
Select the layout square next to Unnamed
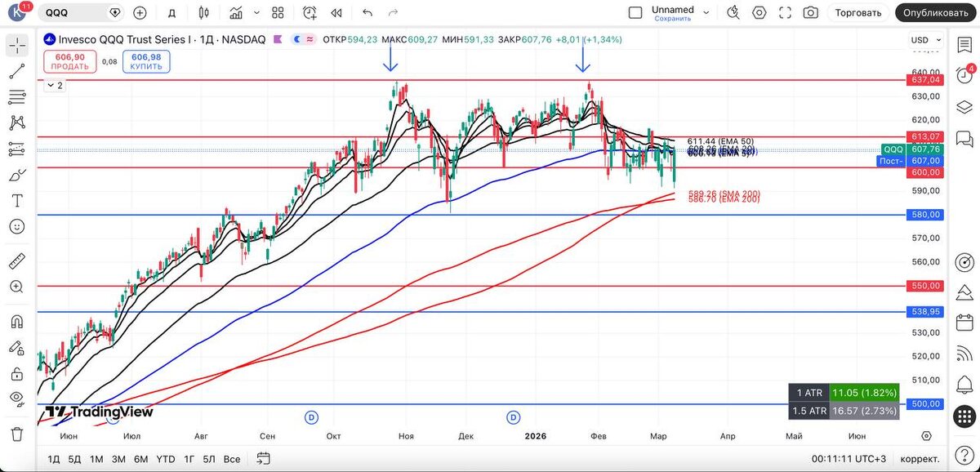(x=635, y=12)
